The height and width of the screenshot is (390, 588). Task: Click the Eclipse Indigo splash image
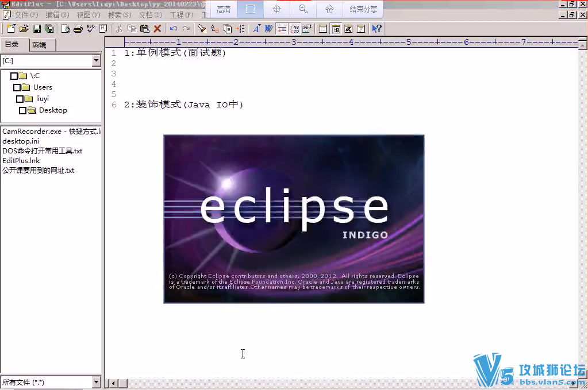coord(294,219)
